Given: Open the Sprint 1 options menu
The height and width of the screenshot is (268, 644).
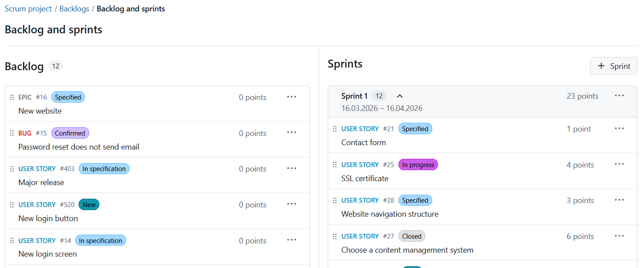Looking at the screenshot, I should [619, 95].
